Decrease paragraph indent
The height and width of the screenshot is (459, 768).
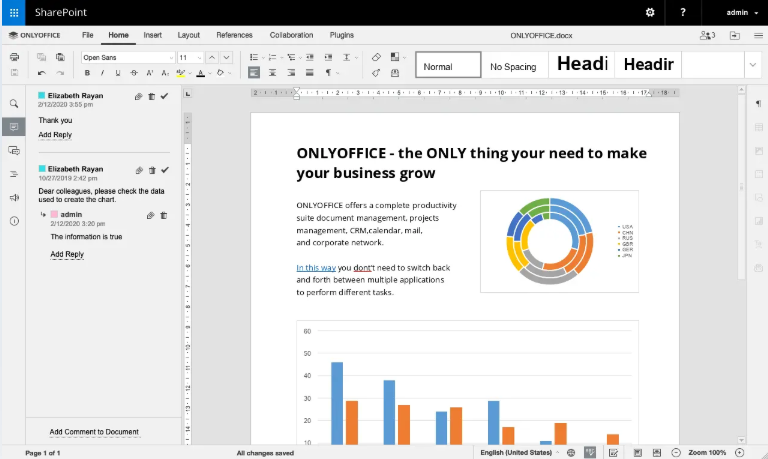(x=310, y=57)
